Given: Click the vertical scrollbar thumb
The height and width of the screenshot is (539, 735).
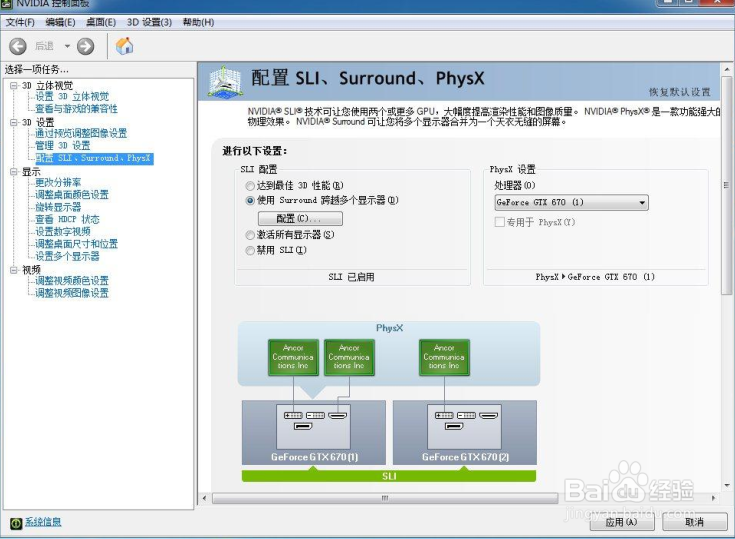Looking at the screenshot, I should pos(727,185).
